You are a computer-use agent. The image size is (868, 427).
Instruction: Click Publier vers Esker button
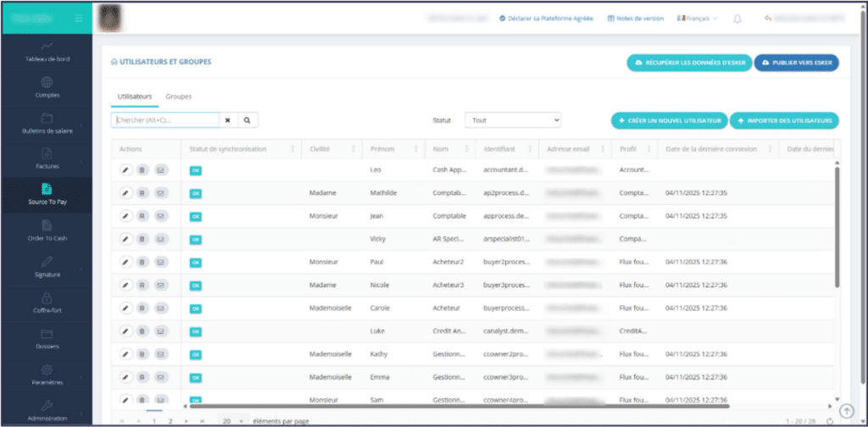click(x=797, y=63)
